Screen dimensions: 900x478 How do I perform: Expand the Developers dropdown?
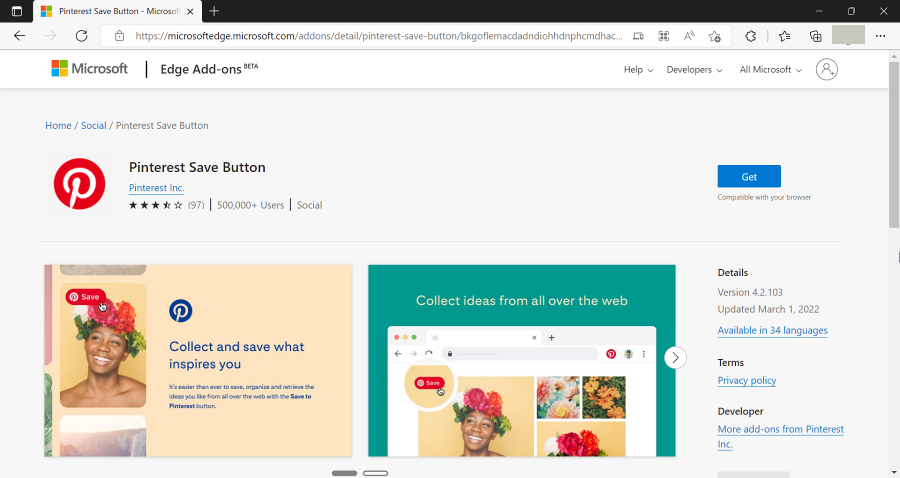tap(695, 69)
